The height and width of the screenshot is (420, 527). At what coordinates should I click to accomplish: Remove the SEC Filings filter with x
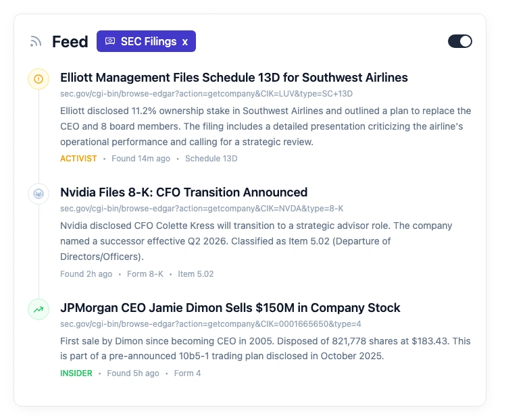[185, 42]
